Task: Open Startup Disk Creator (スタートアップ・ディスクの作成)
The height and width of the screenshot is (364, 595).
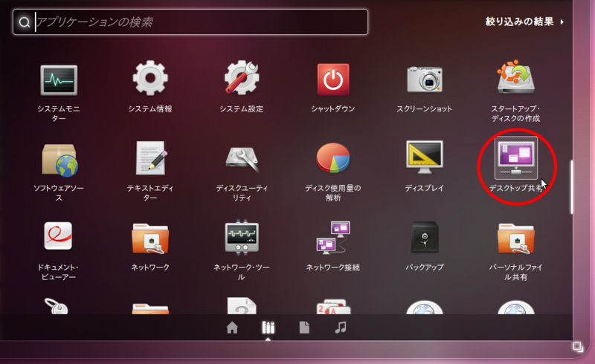Action: (515, 77)
